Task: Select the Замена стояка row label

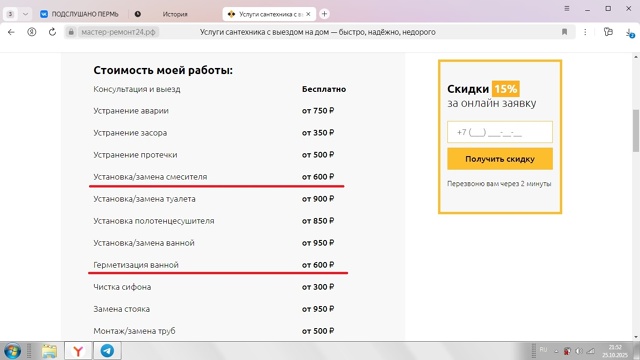Action: pos(121,309)
